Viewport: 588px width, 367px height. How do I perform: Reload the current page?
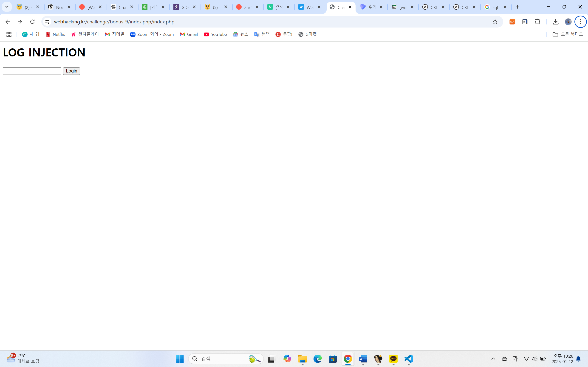32,22
